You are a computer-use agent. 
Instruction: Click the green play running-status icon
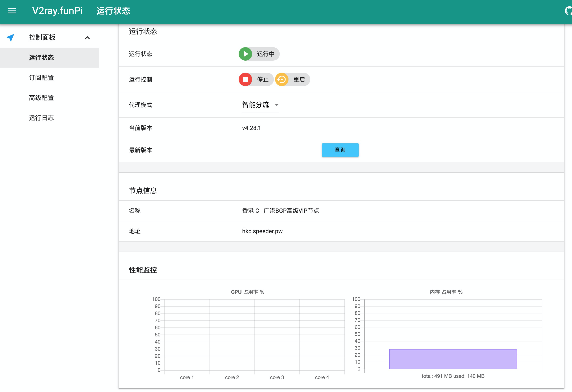click(x=245, y=54)
